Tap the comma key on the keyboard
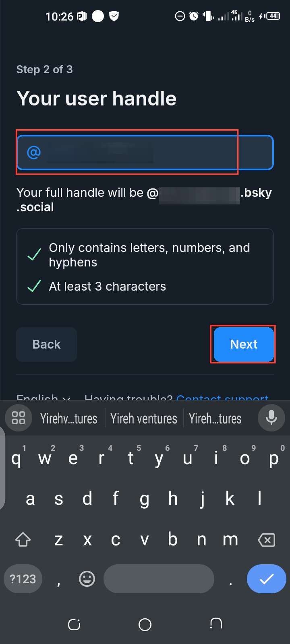290x644 pixels. pos(58,579)
